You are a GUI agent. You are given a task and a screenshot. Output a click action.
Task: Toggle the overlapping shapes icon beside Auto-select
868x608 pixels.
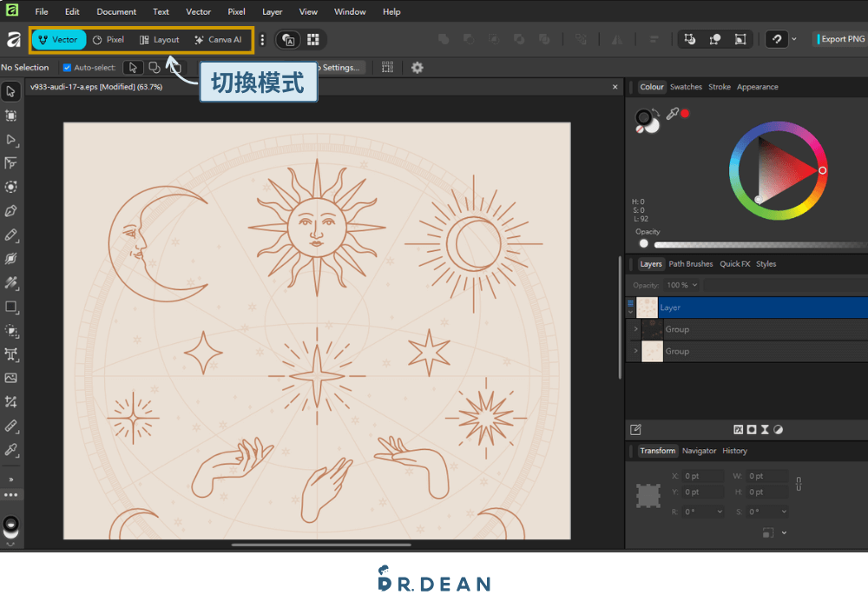click(x=155, y=68)
